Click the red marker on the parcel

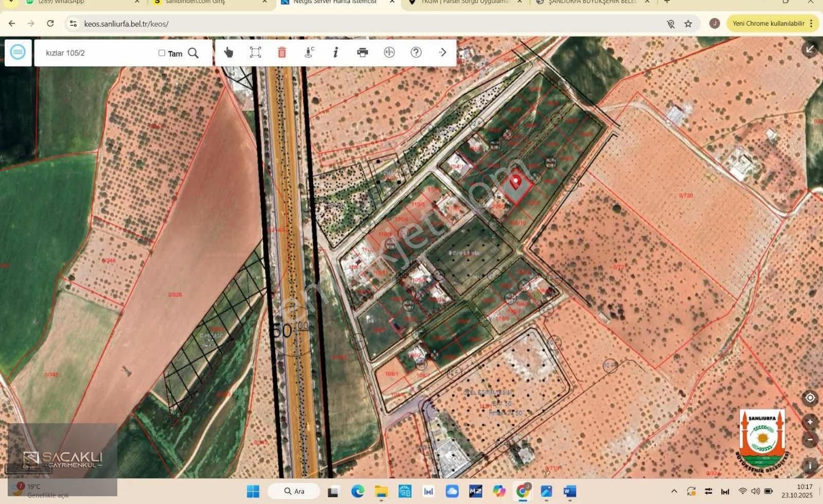pyautogui.click(x=515, y=181)
